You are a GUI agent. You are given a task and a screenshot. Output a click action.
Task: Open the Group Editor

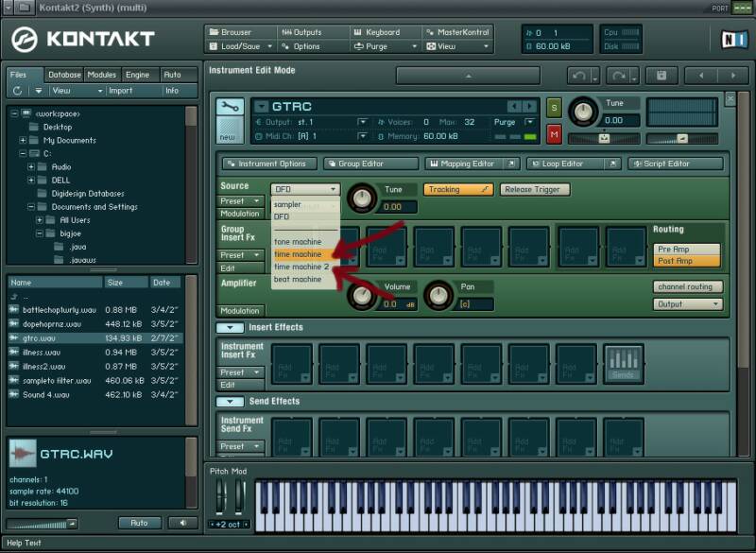(x=370, y=164)
